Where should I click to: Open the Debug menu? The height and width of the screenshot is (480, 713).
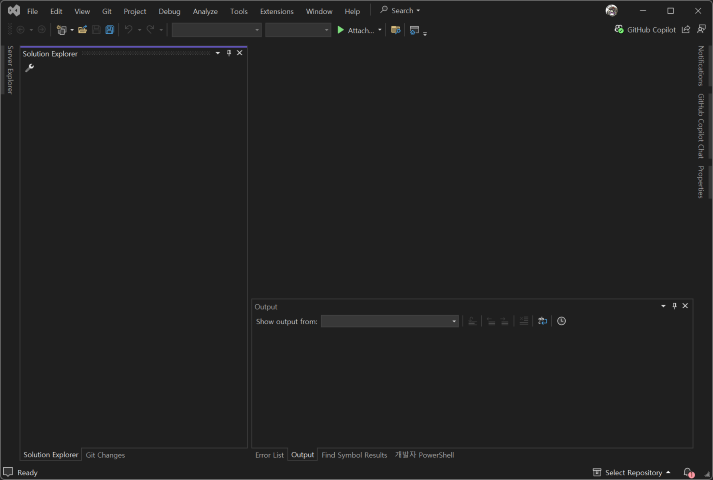tap(169, 11)
